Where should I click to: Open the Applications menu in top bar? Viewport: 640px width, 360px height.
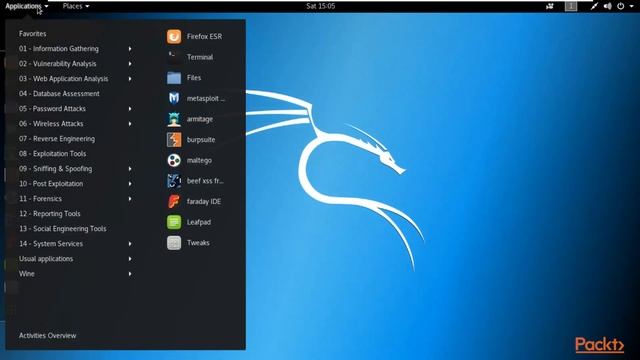[x=27, y=6]
